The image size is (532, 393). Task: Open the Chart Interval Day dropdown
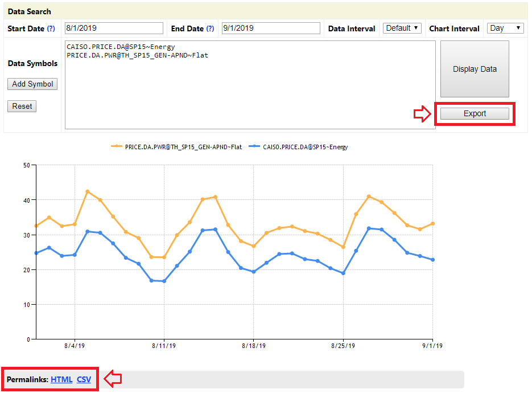(x=505, y=28)
